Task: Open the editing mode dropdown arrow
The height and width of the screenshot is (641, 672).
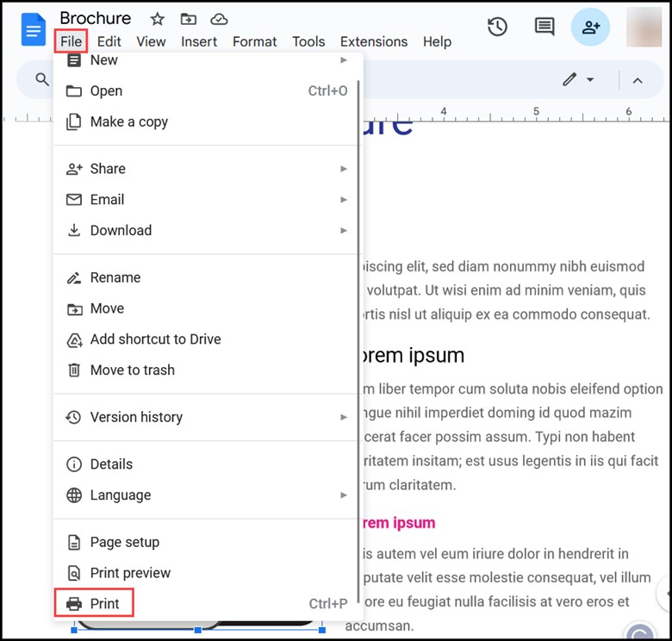Action: point(590,80)
